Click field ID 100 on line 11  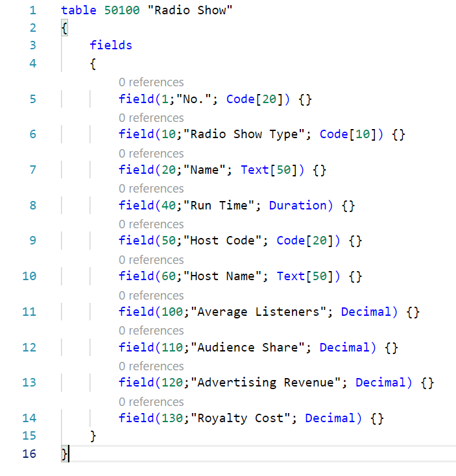click(x=172, y=312)
